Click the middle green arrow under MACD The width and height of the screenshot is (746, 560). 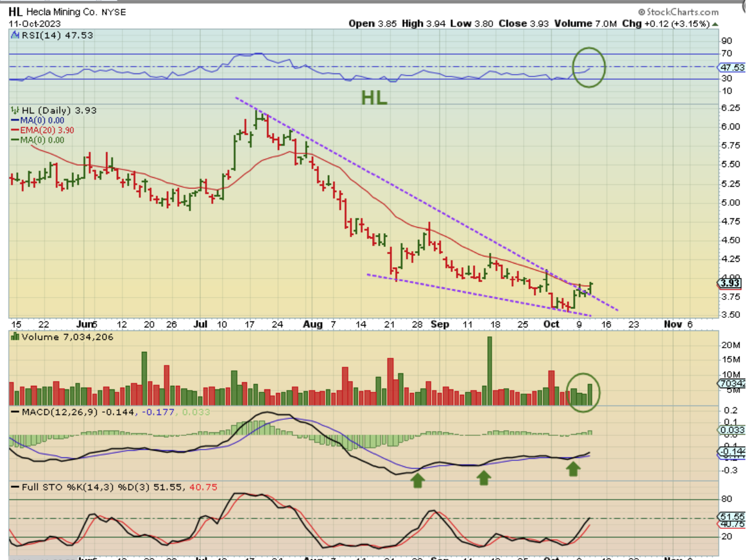click(484, 477)
